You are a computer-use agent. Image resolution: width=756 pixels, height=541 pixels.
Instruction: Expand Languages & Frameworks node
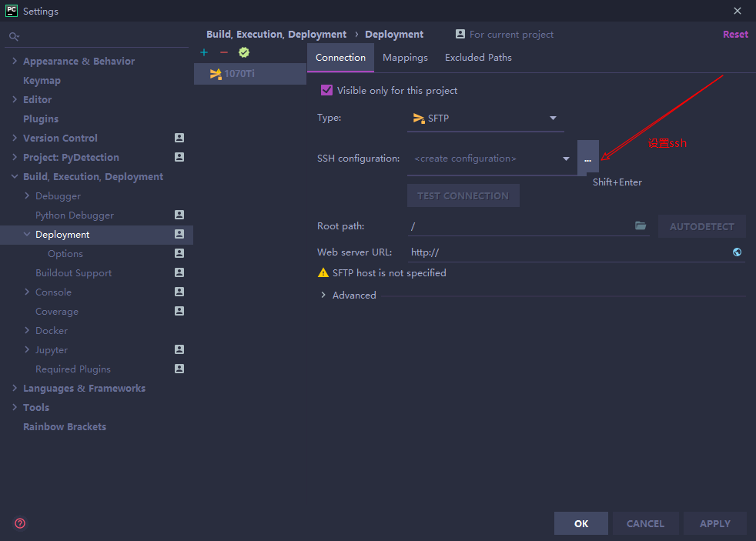tap(15, 389)
